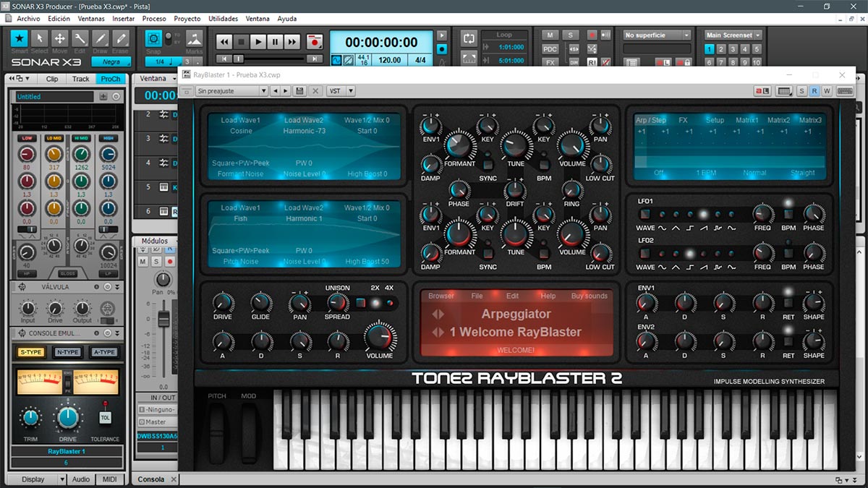Arm the transport Record button

click(x=314, y=42)
